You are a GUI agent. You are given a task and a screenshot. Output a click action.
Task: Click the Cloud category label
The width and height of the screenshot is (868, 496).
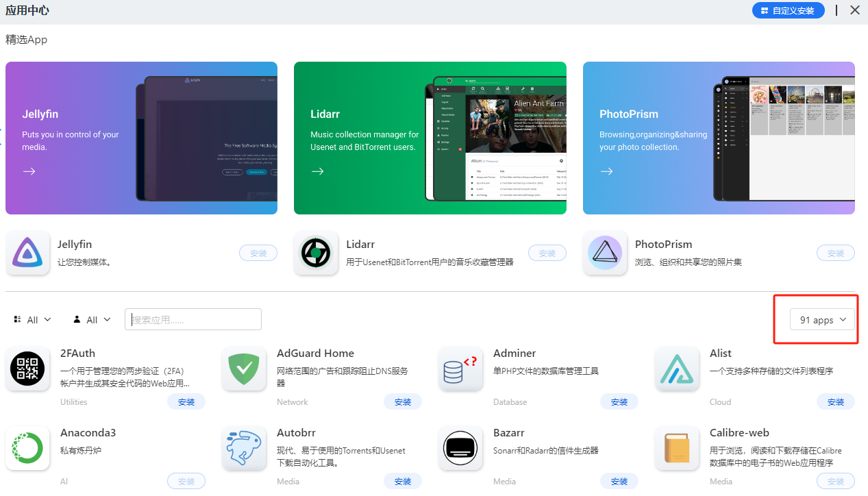pos(721,402)
